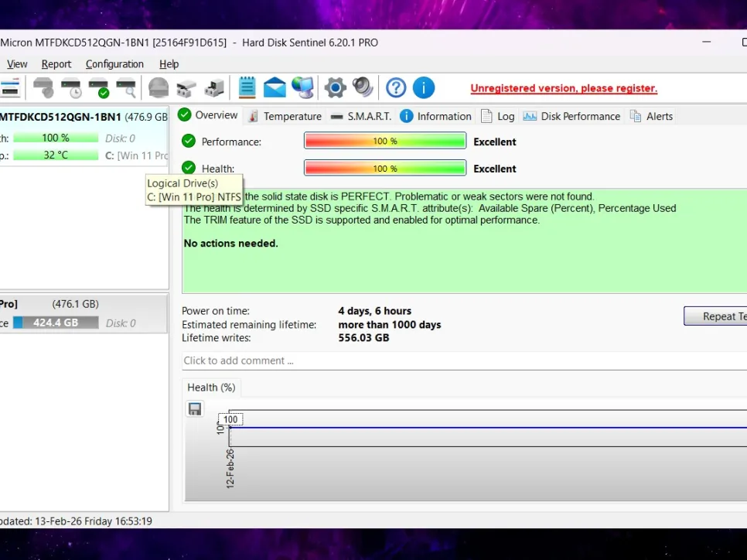Screen dimensions: 747x560
Task: Click the Unregistered version, please register link
Action: (564, 88)
